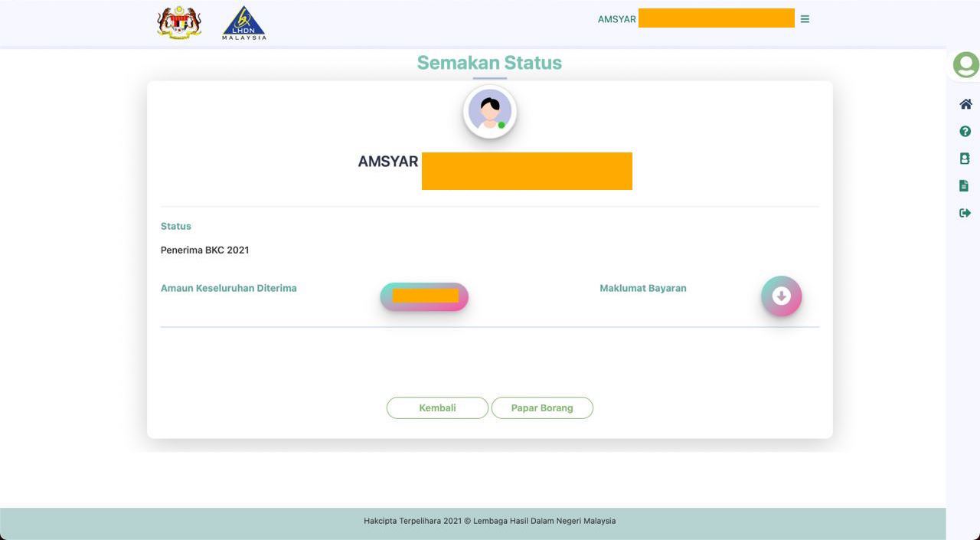Click the profile avatar picture above name
This screenshot has width=980, height=540.
(x=490, y=112)
